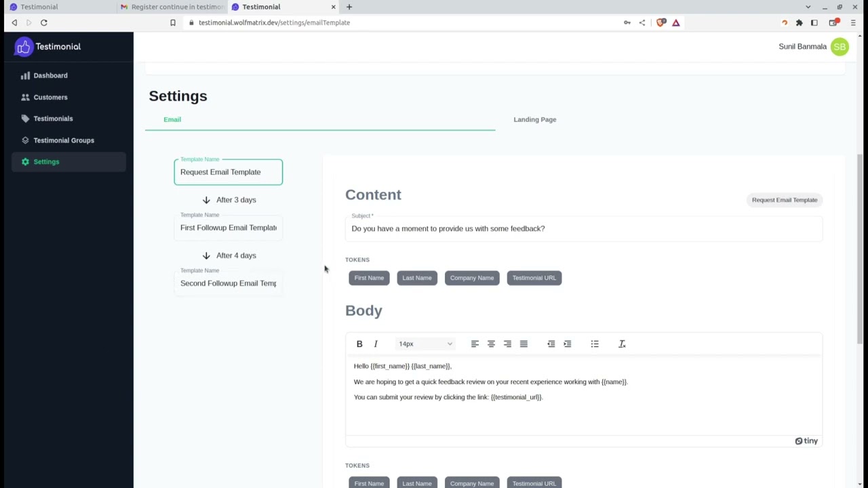Click the SB user avatar

click(840, 47)
